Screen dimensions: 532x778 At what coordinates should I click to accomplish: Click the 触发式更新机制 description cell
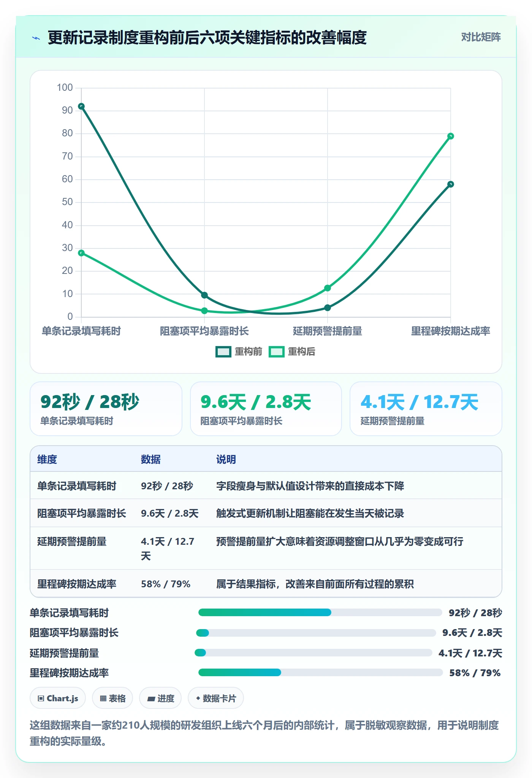click(x=310, y=513)
